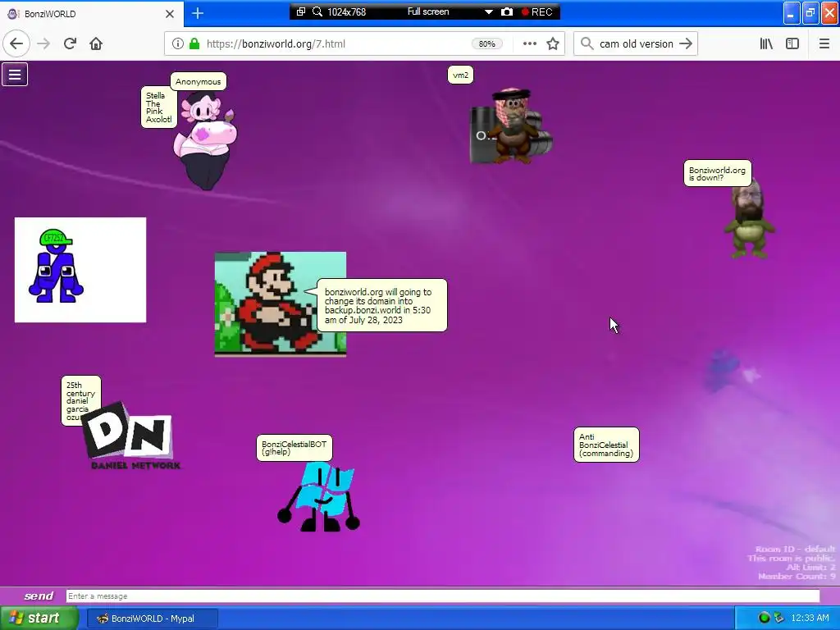Click the blue letter character with green cap
The width and height of the screenshot is (840, 630).
(56, 266)
